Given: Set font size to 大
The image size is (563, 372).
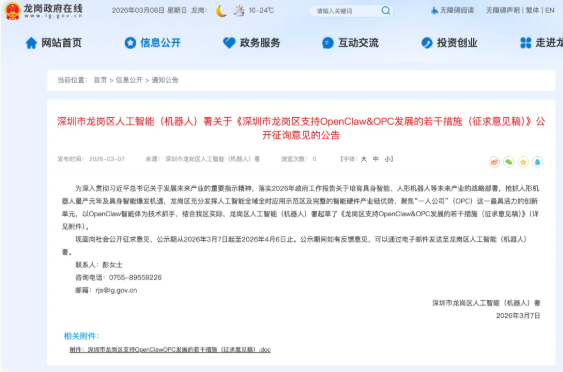Looking at the screenshot, I should 364,159.
